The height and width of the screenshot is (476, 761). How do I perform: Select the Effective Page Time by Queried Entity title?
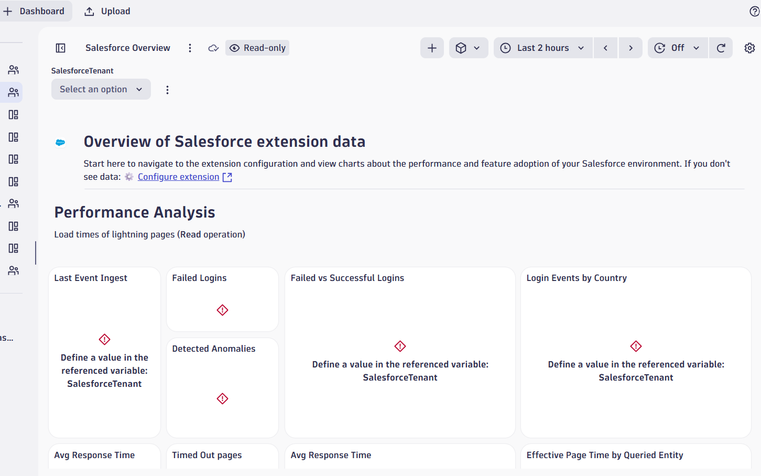click(605, 455)
